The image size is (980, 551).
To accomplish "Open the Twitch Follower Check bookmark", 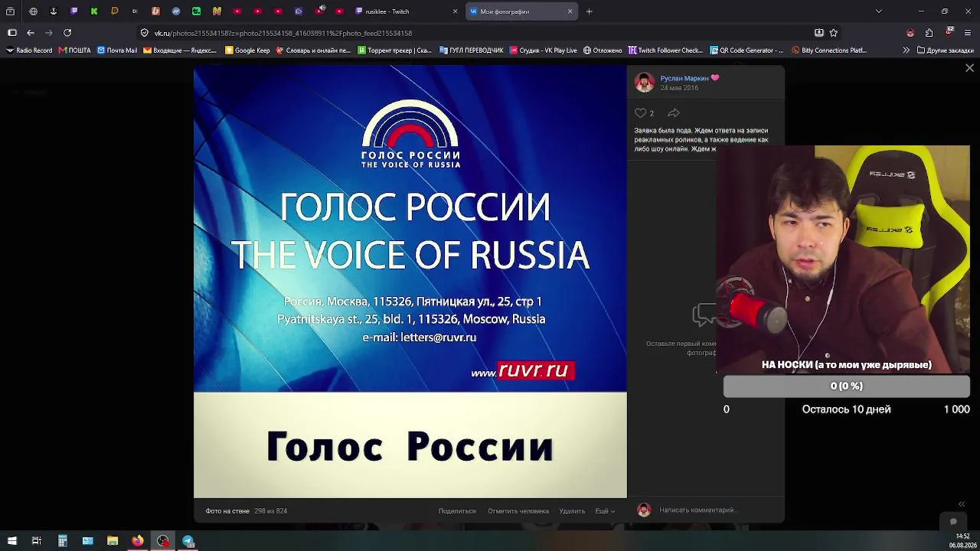I will pos(665,51).
